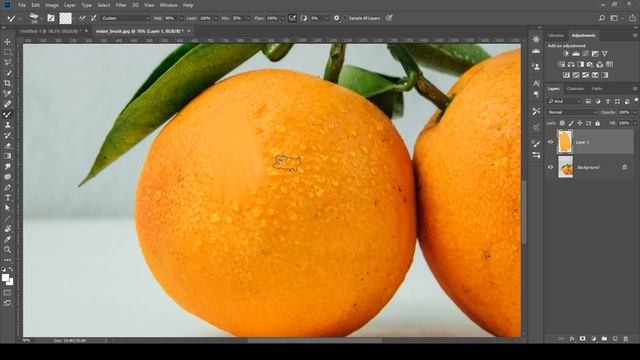Select the Gradient tool
Image resolution: width=640 pixels, height=360 pixels.
pos(7,156)
